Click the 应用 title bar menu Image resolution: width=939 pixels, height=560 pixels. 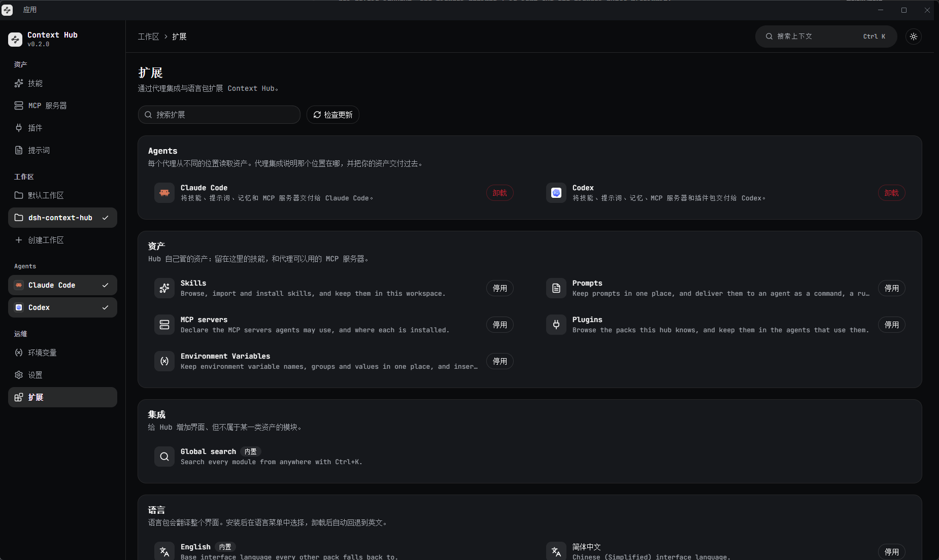(30, 10)
